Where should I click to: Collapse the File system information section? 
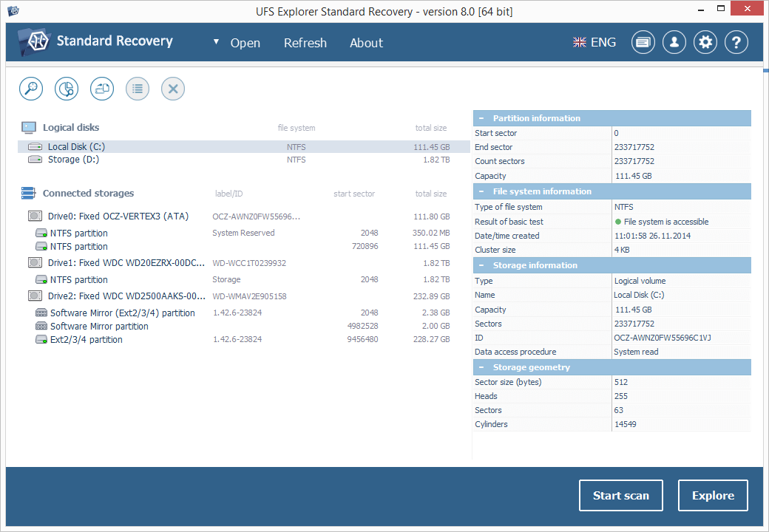[x=483, y=191]
